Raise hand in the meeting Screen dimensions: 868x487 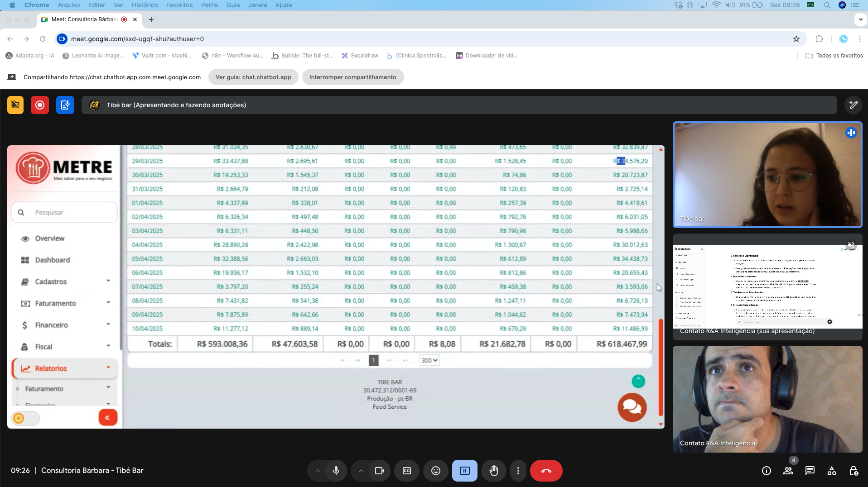click(x=494, y=471)
